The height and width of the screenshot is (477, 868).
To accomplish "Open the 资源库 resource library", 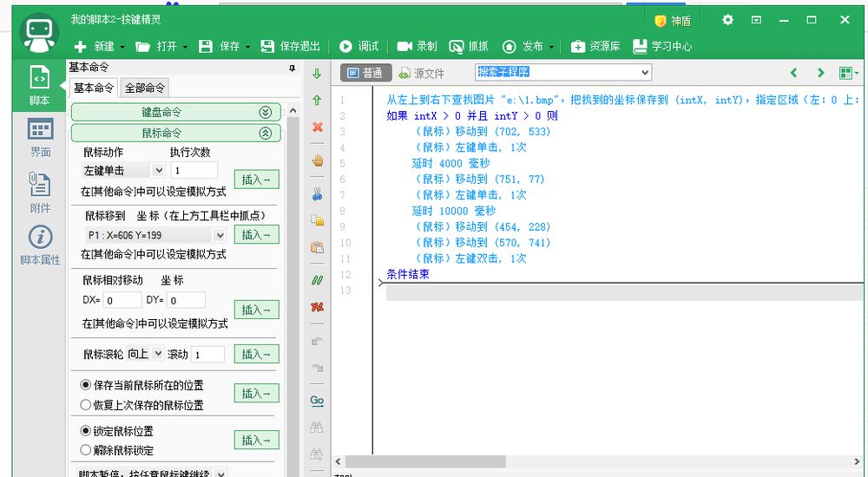I will tap(595, 47).
